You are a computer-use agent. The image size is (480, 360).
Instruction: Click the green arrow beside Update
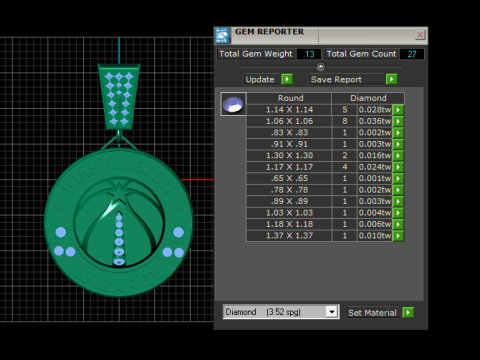287,79
